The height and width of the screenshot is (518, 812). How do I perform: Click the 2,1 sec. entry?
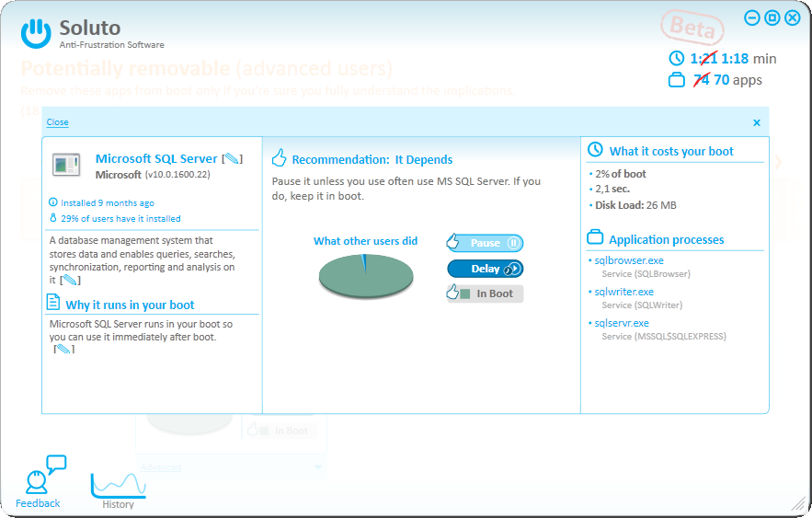[x=612, y=189]
